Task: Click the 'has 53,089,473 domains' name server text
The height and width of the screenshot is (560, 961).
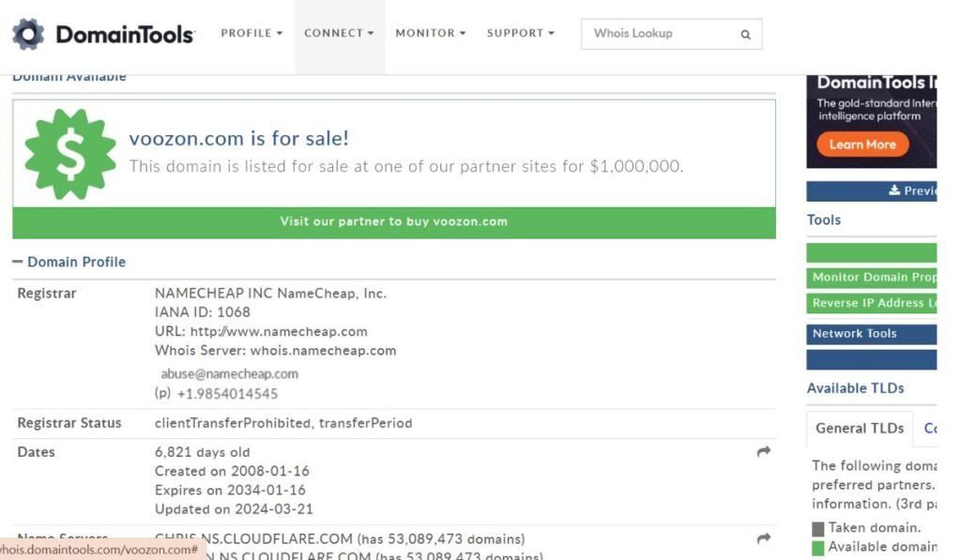Action: tap(441, 539)
